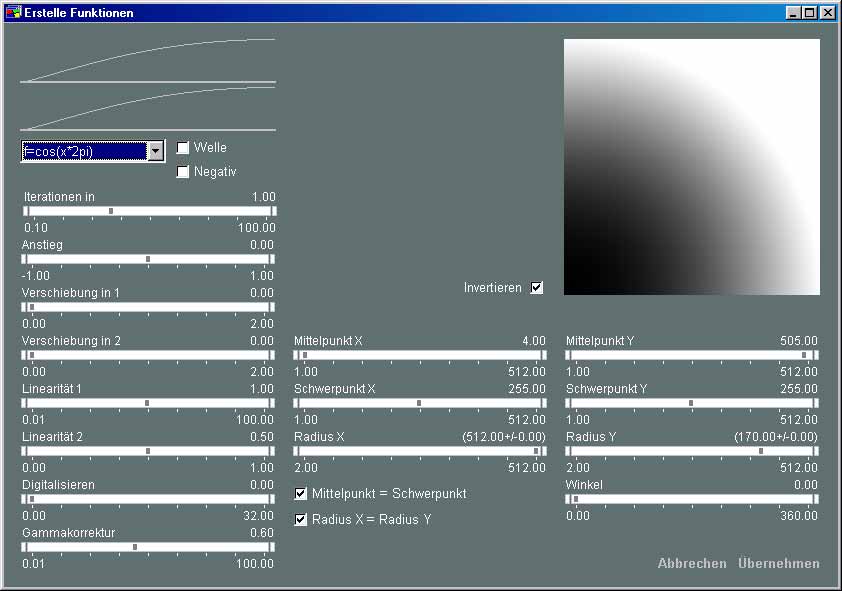Click the Verschiebung in 2 slider

pyautogui.click(x=148, y=355)
